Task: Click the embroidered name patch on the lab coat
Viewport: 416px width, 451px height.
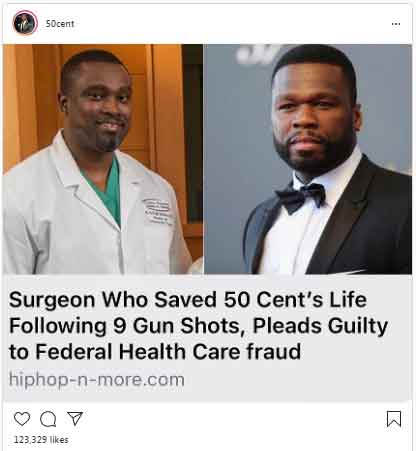Action: click(157, 211)
